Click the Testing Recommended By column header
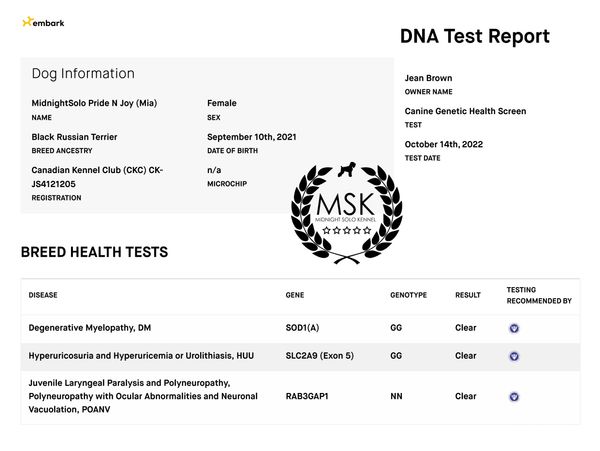Screen dimensions: 600x451 [x=538, y=295]
